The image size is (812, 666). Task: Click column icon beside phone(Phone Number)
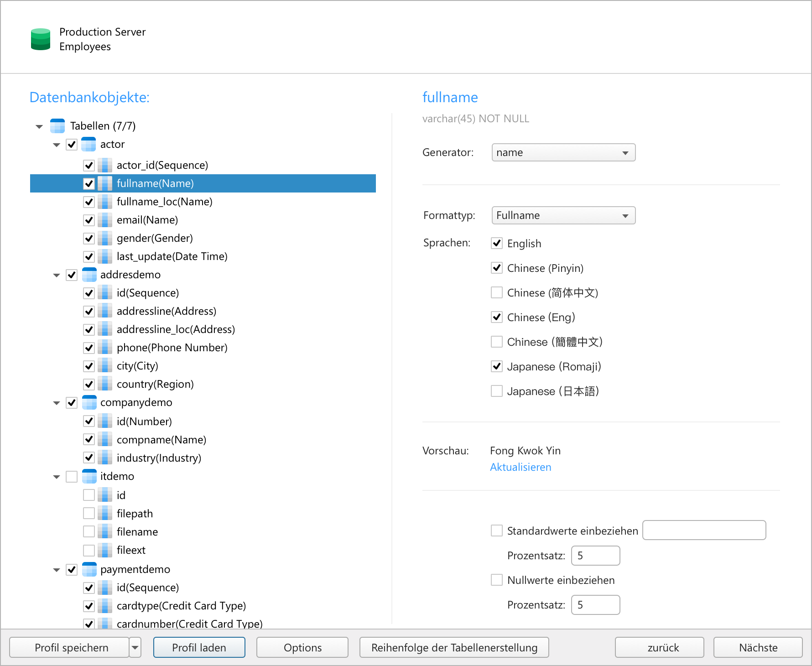point(105,348)
